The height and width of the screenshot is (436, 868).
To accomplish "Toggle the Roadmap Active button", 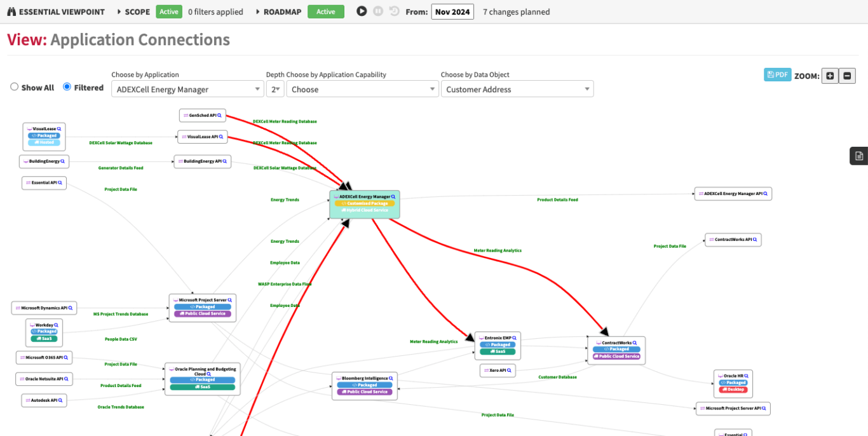I will 326,11.
